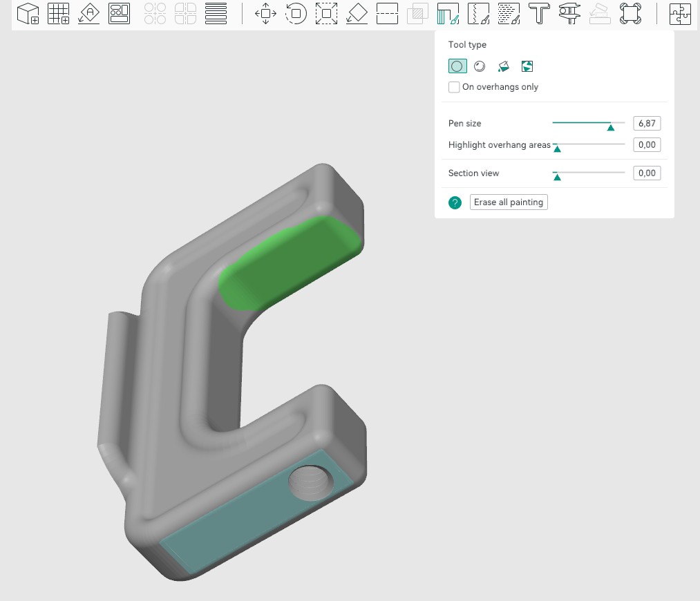Choose the Gap fill tool type
Image resolution: width=700 pixels, height=601 pixels.
[527, 66]
